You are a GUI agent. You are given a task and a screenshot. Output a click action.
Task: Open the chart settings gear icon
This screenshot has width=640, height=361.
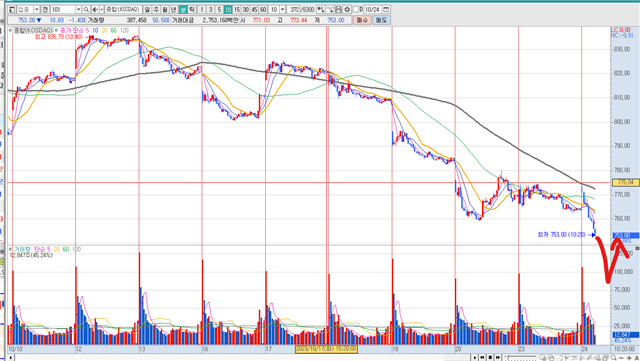click(347, 9)
